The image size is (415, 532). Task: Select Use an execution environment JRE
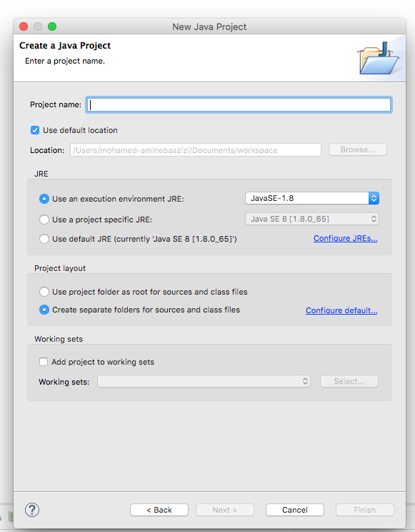(x=44, y=199)
